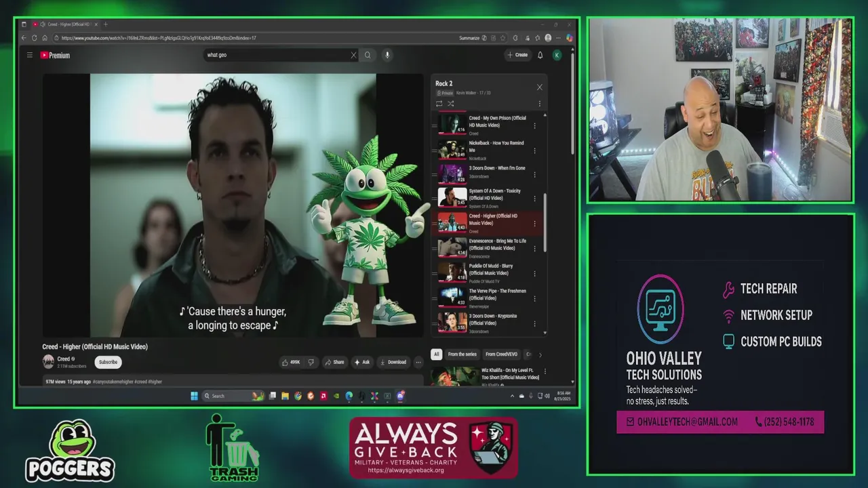Open the YouTube hamburger guide menu

pos(30,55)
